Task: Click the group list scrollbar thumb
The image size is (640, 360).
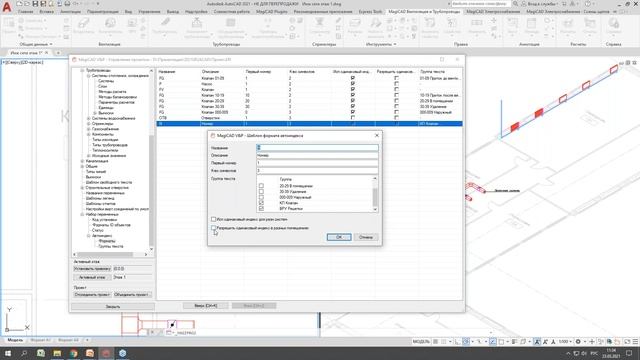Action: (x=375, y=197)
